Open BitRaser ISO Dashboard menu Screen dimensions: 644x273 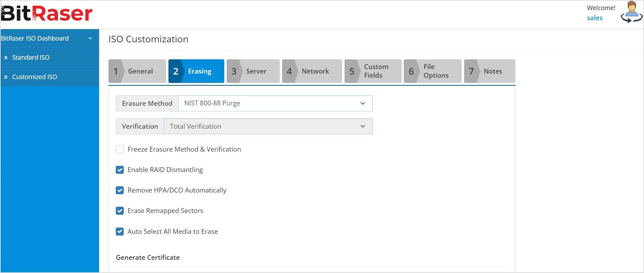[50, 39]
